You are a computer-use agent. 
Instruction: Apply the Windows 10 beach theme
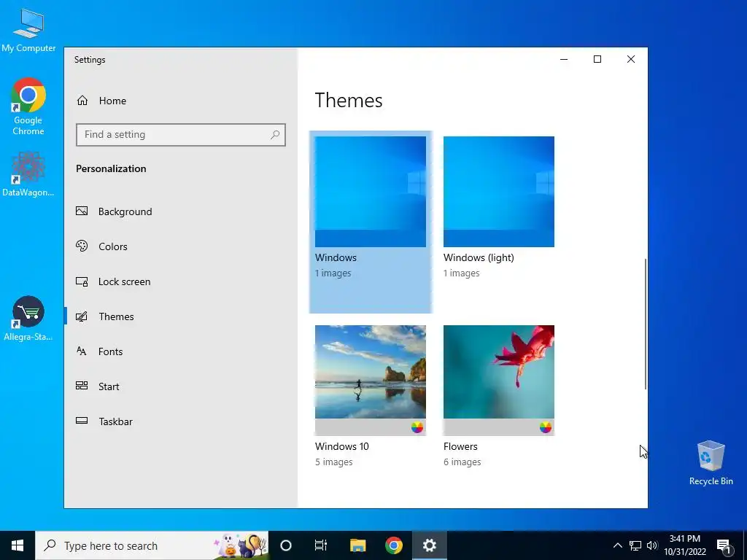click(x=370, y=380)
